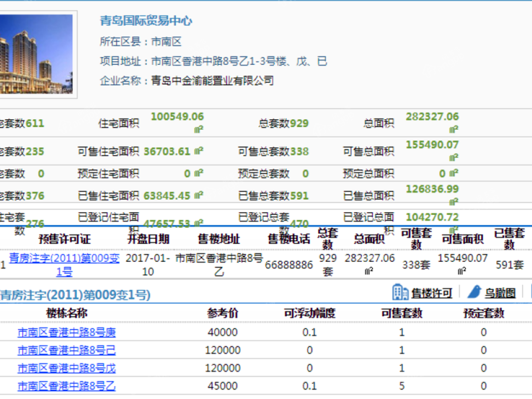
Task: Open building 市南区香港中路8号戊
Action: coord(66,368)
